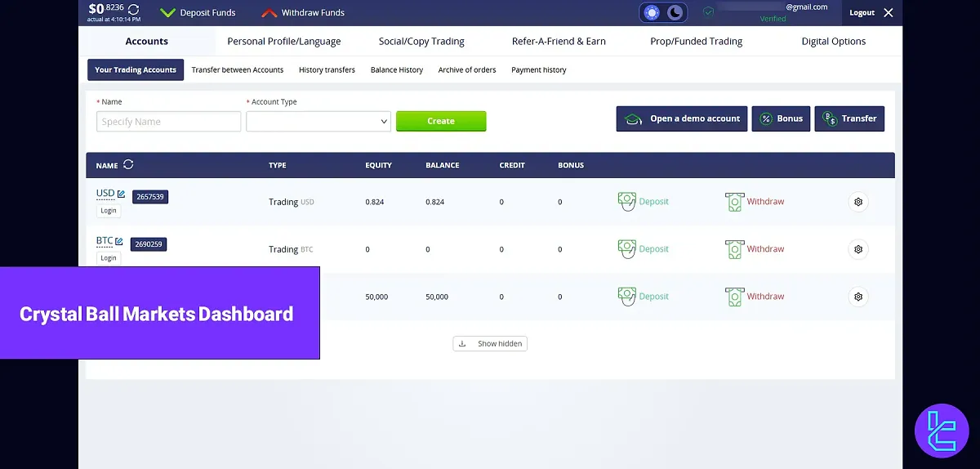Withdraw from the USD account row
This screenshot has width=980, height=469.
(x=755, y=202)
